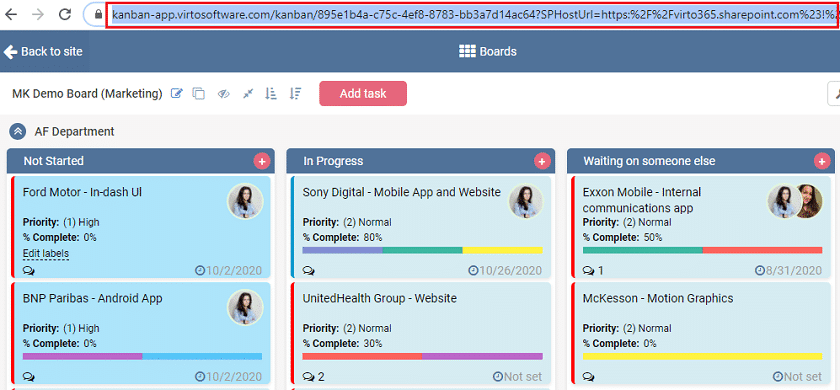Click the browser back arrow
The image size is (840, 390).
coord(10,14)
